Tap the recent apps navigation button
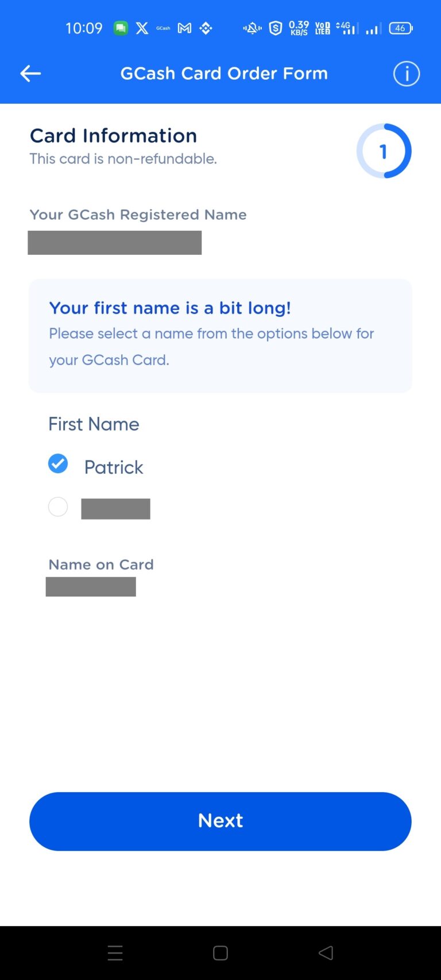 (115, 952)
